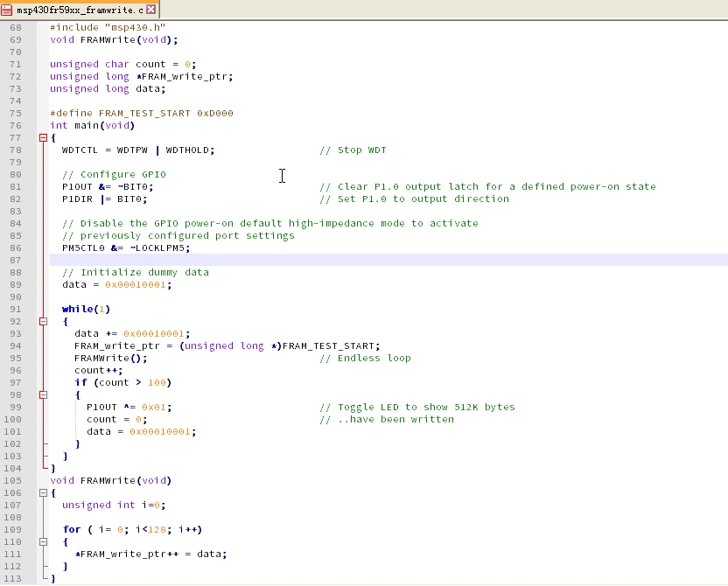The height and width of the screenshot is (586, 728).
Task: Collapse the for loop fold at line 110
Action: (x=43, y=542)
